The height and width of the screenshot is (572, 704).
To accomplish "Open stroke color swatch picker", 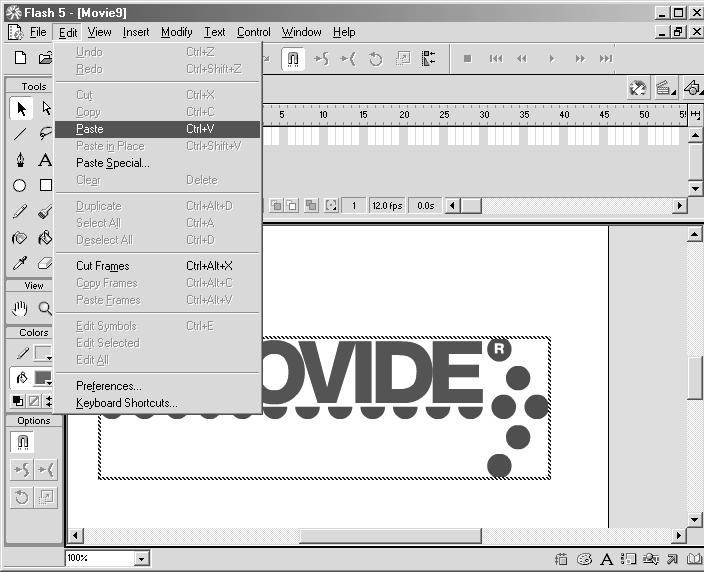I will tap(43, 353).
